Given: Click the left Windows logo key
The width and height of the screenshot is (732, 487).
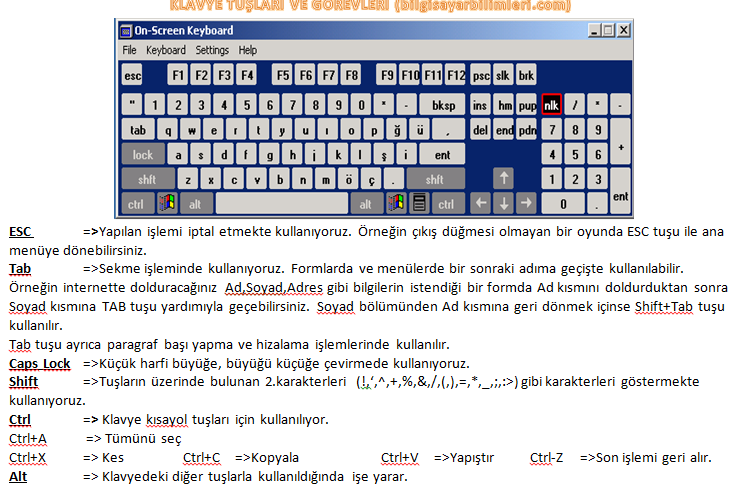Looking at the screenshot, I should point(167,203).
